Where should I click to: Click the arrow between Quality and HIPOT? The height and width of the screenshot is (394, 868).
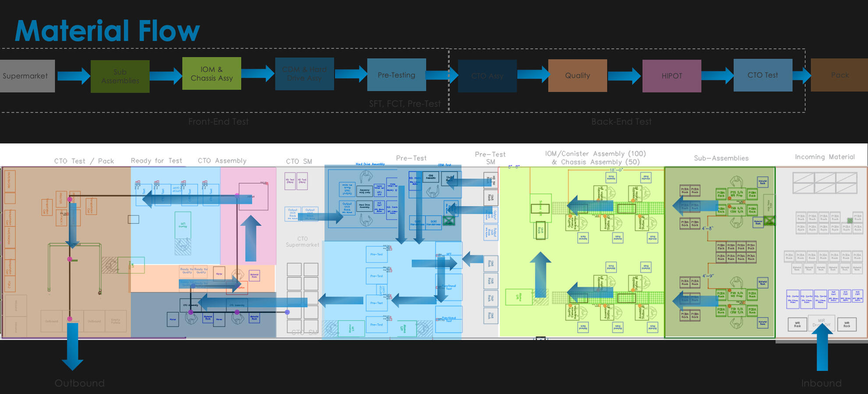[x=624, y=76]
